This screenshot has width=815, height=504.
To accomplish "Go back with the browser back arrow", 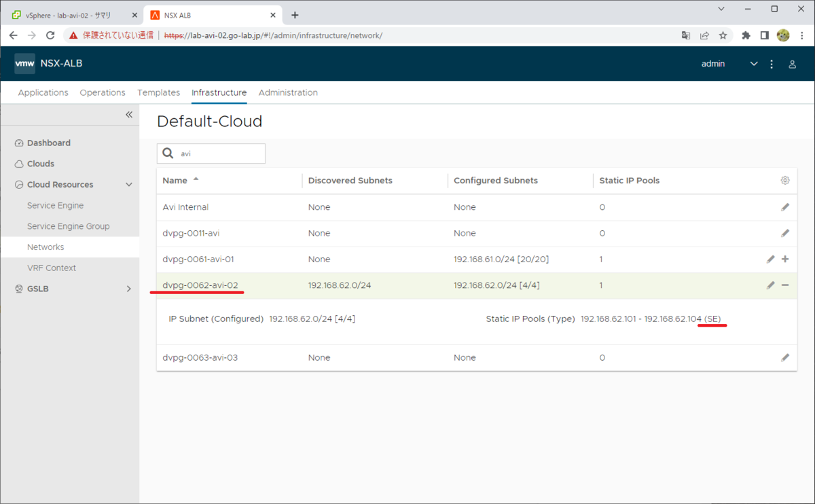I will point(14,35).
